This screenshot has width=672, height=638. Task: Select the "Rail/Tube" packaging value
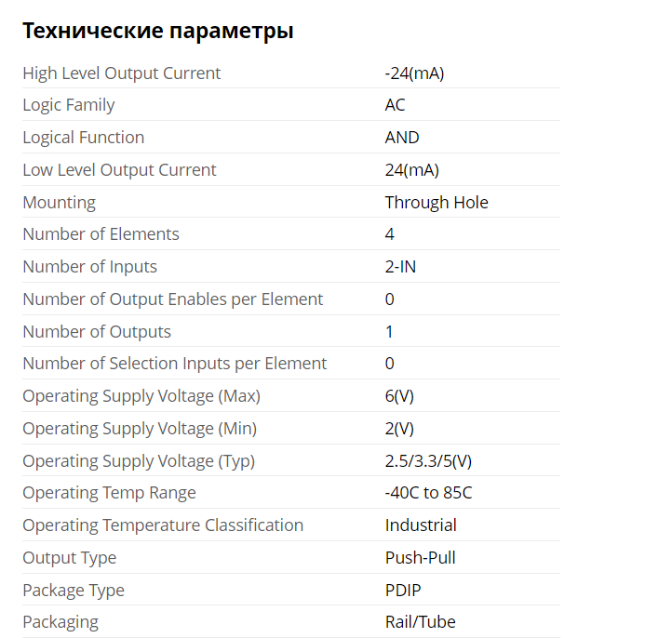tap(421, 622)
